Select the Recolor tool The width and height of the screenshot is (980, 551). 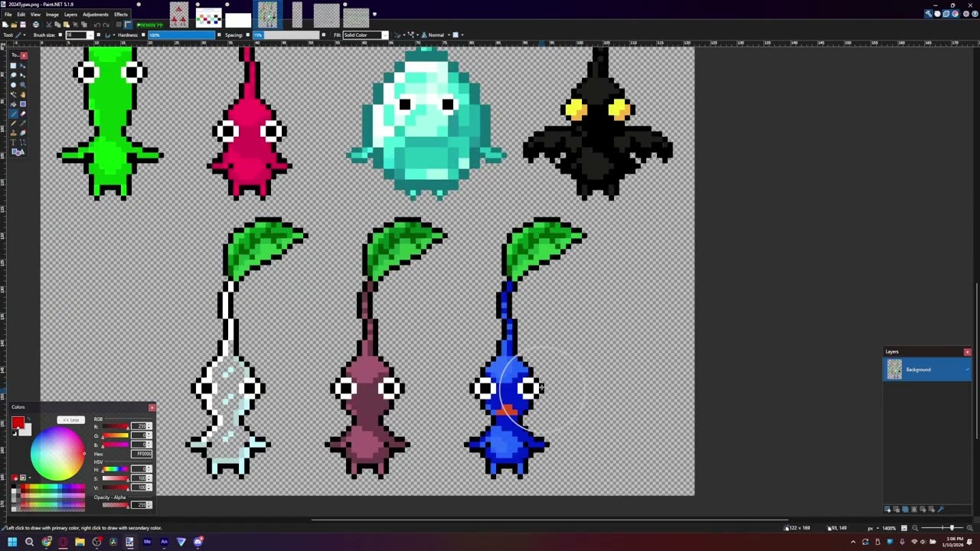(x=23, y=132)
